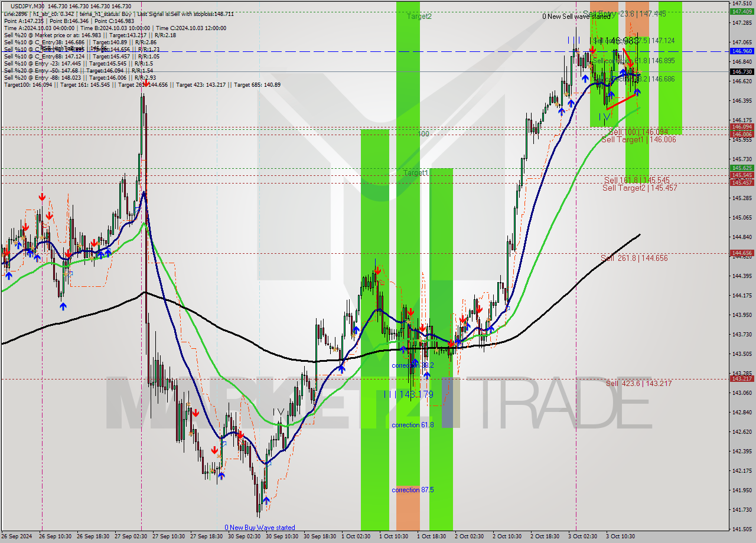The width and height of the screenshot is (756, 543).
Task: Click 'Target100: 146.094' text in the bottom info line
Action: [x=28, y=85]
